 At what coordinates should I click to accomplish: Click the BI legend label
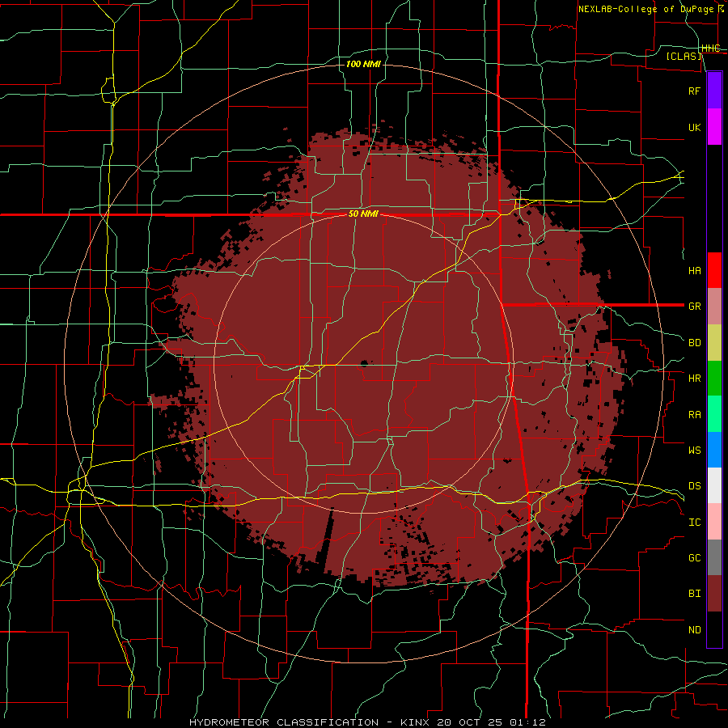pyautogui.click(x=694, y=594)
